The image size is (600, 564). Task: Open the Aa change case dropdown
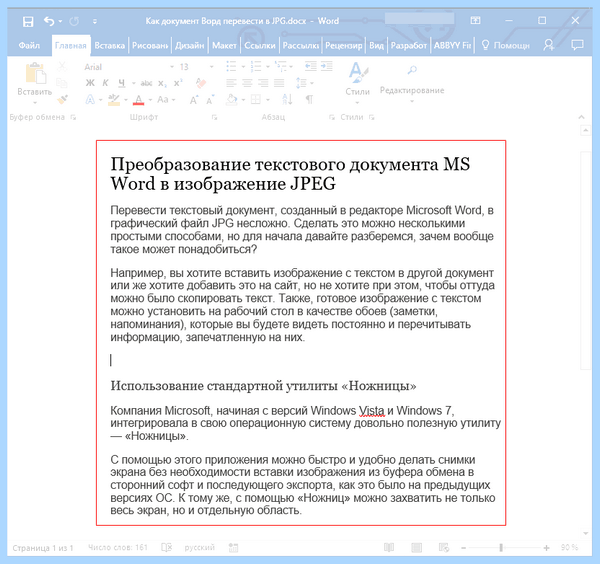[x=166, y=100]
